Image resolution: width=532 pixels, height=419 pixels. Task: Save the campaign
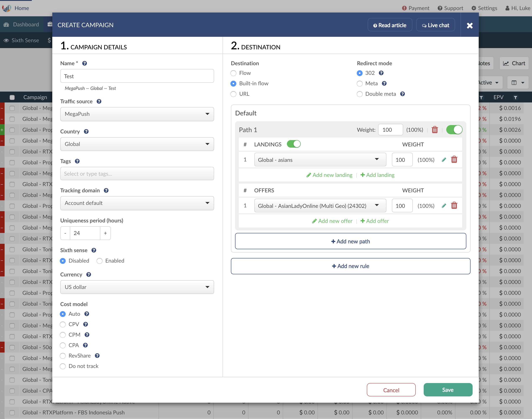pos(448,390)
